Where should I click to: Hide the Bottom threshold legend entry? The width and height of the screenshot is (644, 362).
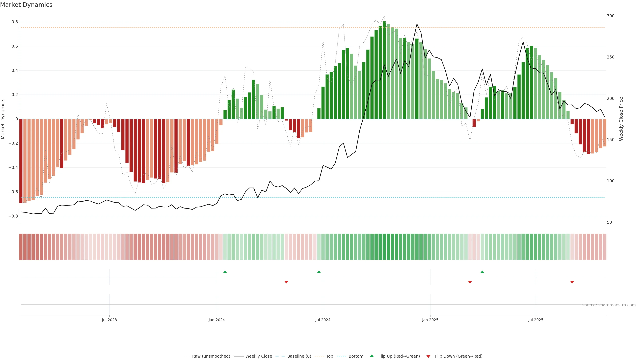[x=356, y=356]
